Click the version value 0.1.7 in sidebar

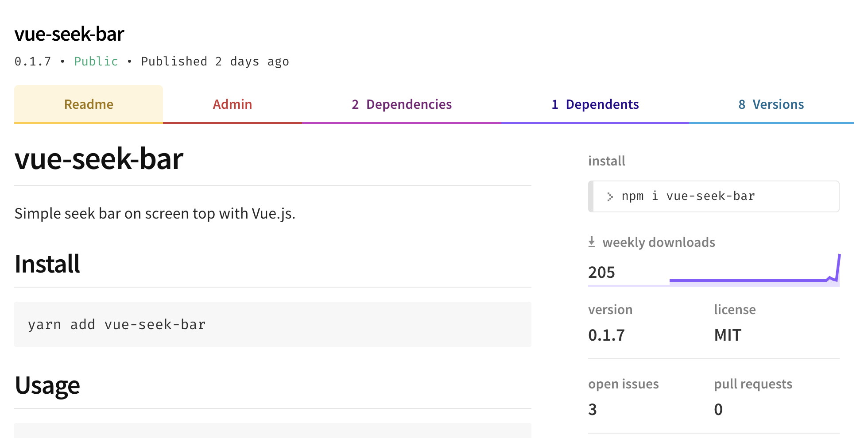tap(606, 335)
